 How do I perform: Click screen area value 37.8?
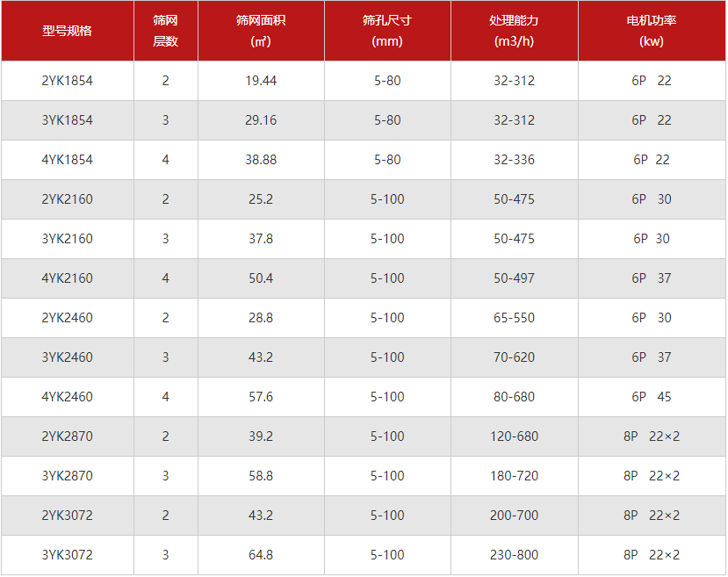coord(261,239)
